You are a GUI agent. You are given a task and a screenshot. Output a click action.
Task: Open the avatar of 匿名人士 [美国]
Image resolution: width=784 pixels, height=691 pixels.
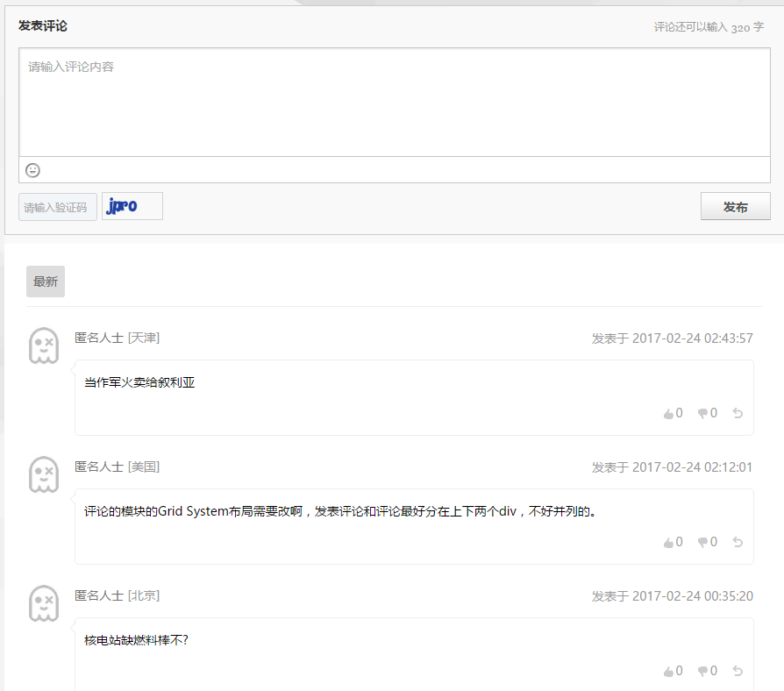(x=44, y=474)
